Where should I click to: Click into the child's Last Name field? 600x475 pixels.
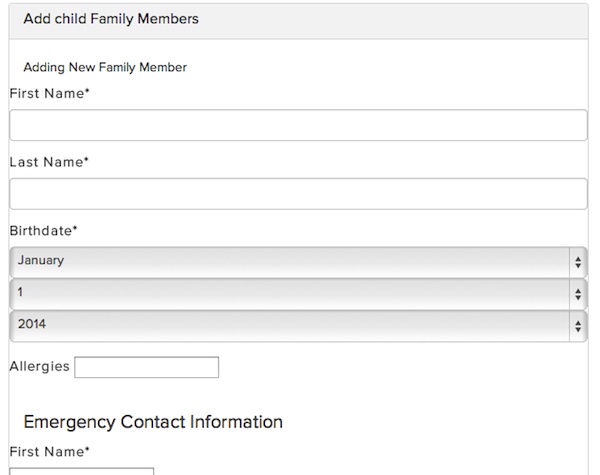point(297,194)
